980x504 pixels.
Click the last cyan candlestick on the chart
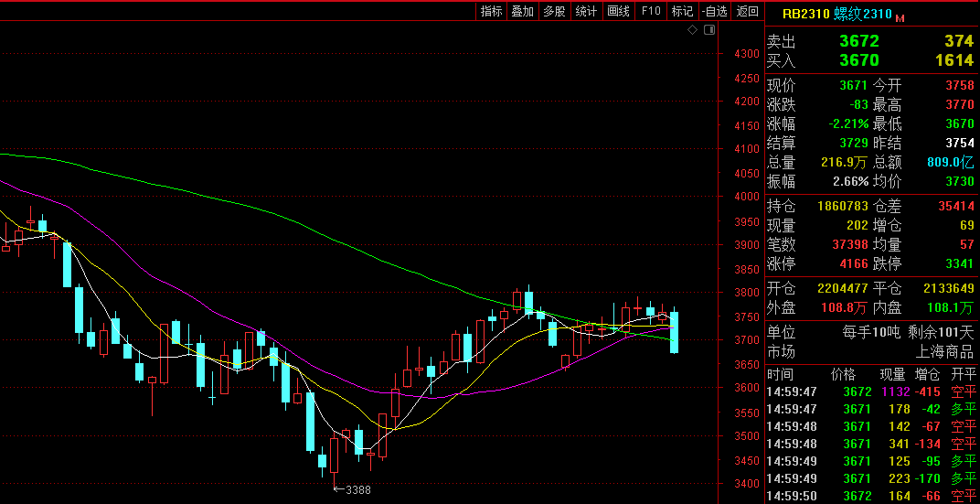pyautogui.click(x=674, y=332)
